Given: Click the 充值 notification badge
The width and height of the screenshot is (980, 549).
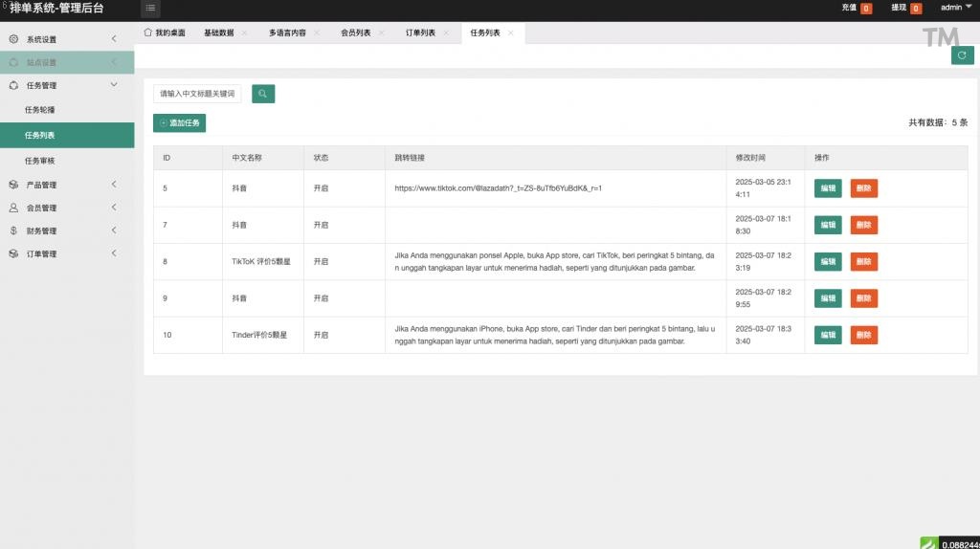Looking at the screenshot, I should (x=866, y=9).
